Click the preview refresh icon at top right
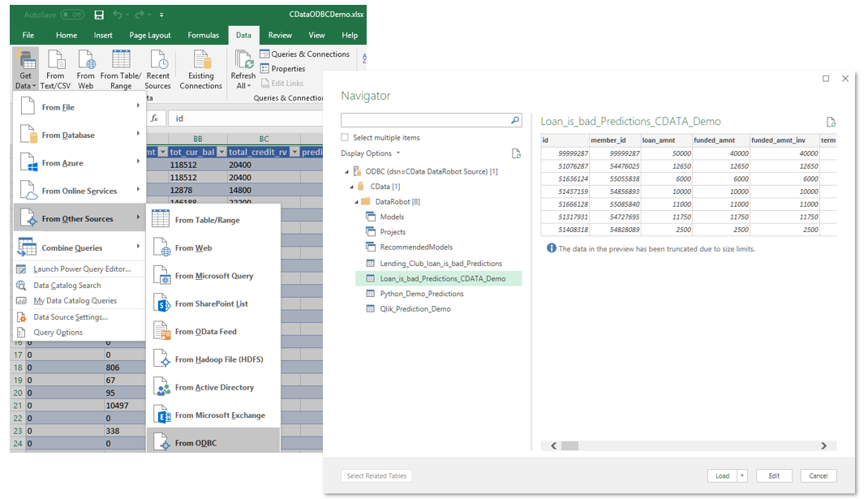The width and height of the screenshot is (868, 499). point(831,122)
